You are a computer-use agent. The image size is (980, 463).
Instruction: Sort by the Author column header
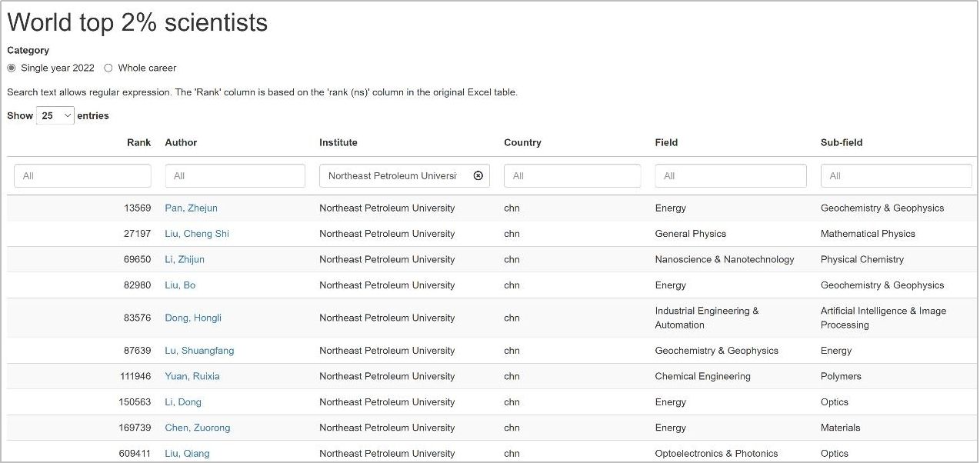coord(181,142)
